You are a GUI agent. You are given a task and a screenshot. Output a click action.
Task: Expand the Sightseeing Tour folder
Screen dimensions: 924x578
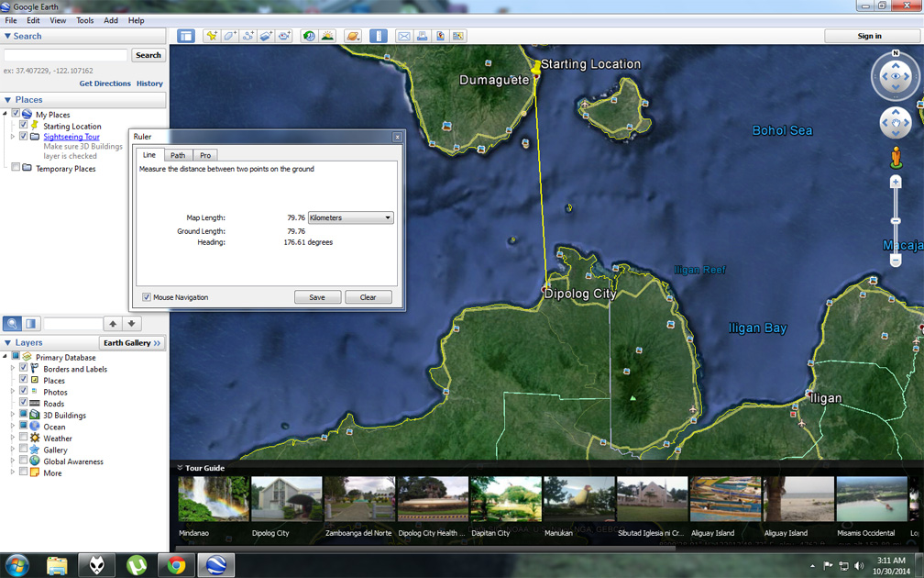(12, 136)
